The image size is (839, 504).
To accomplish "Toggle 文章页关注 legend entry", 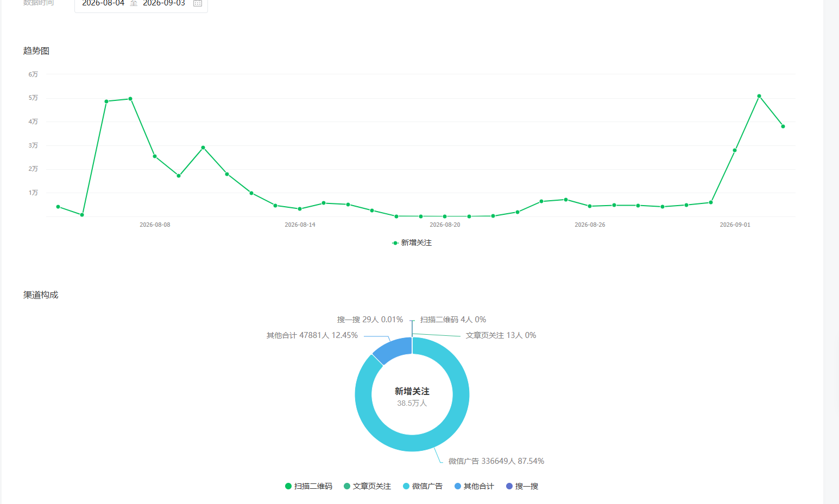I will click(x=367, y=486).
